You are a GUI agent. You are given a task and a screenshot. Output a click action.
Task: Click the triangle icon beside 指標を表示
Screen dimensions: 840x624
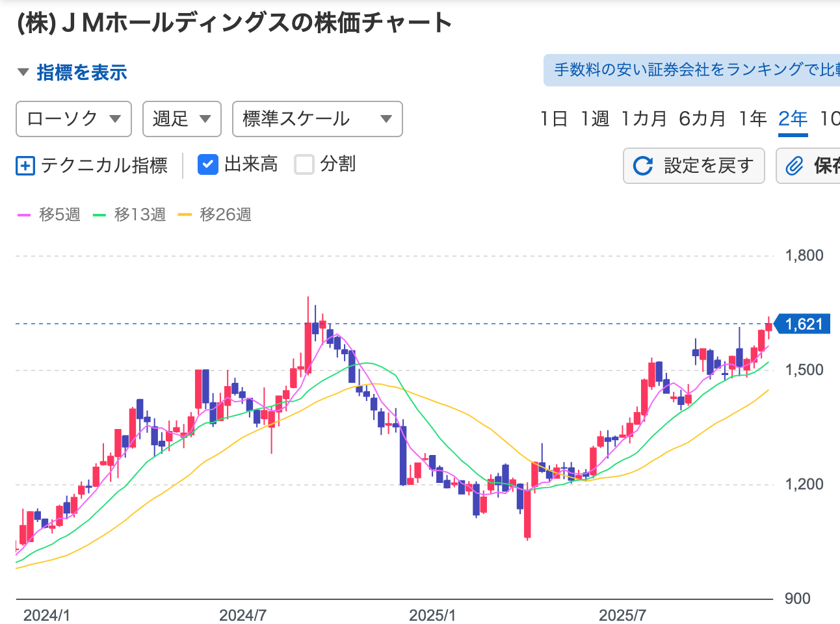pyautogui.click(x=23, y=72)
